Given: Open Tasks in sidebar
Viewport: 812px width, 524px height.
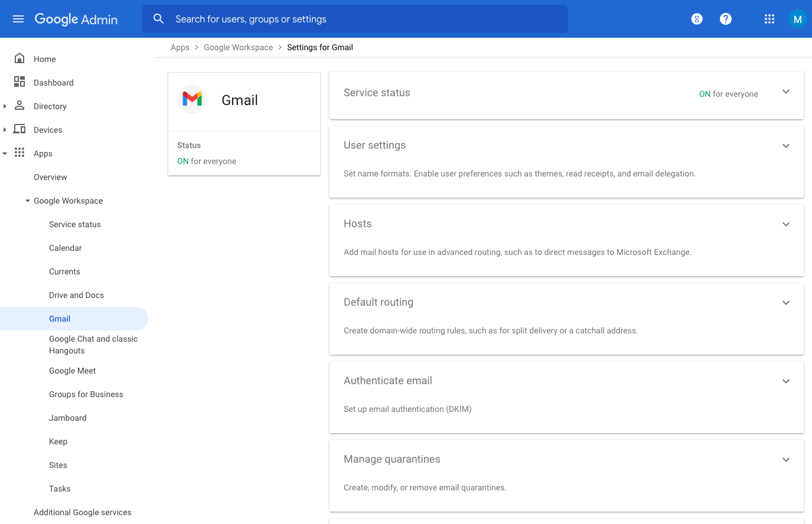Looking at the screenshot, I should pos(60,489).
